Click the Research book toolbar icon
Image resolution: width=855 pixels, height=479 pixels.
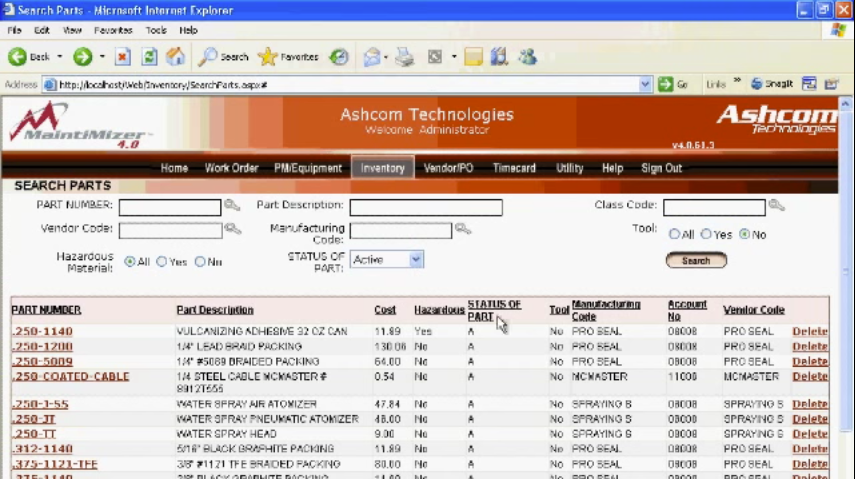click(499, 57)
